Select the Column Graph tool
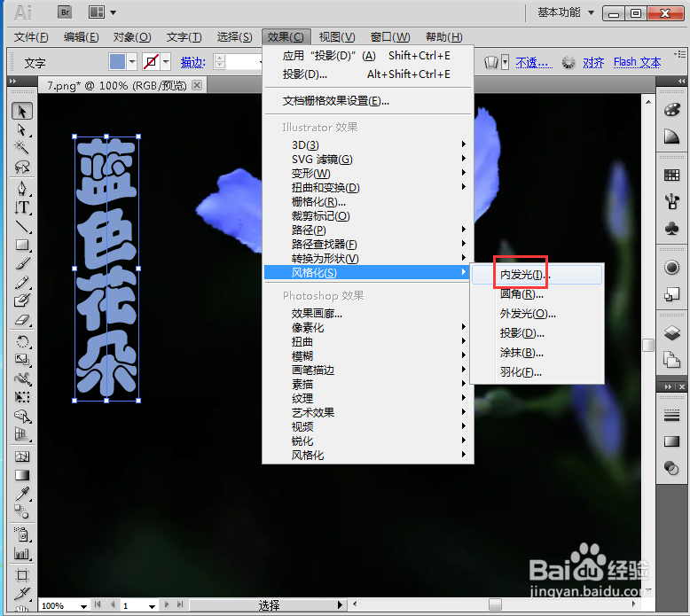 tap(21, 554)
